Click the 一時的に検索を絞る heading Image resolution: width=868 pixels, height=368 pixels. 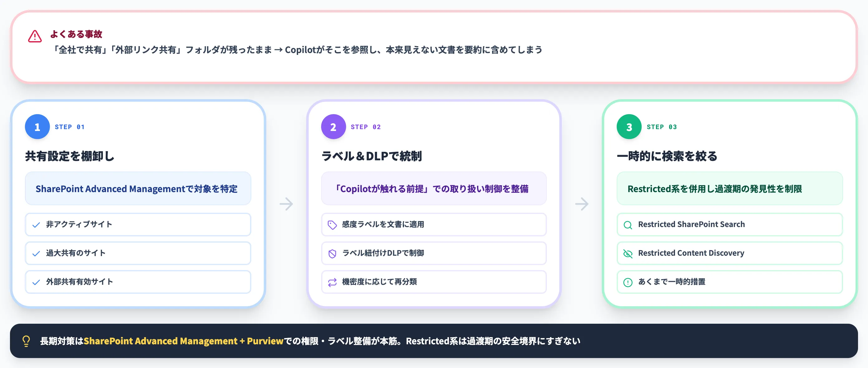click(667, 156)
